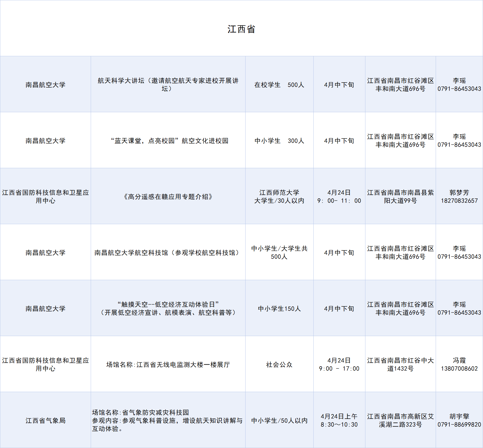Select the 中小学生/50人以内 cell
483x448 pixels.
(279, 420)
